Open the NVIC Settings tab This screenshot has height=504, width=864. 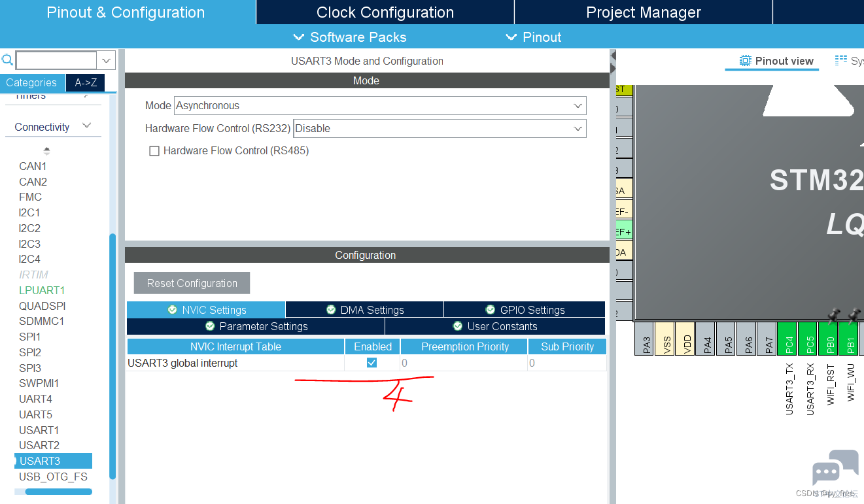coord(206,310)
